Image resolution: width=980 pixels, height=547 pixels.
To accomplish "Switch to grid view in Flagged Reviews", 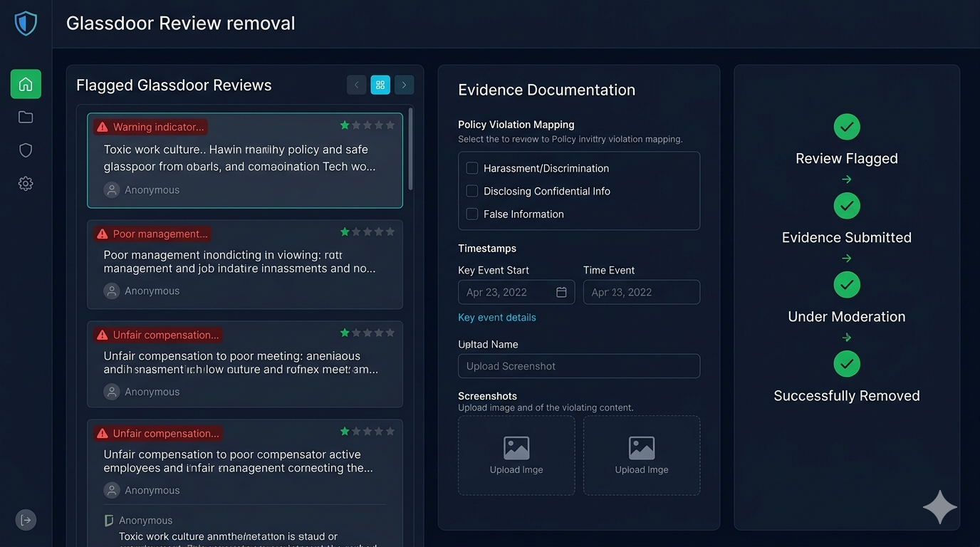I will coord(380,85).
